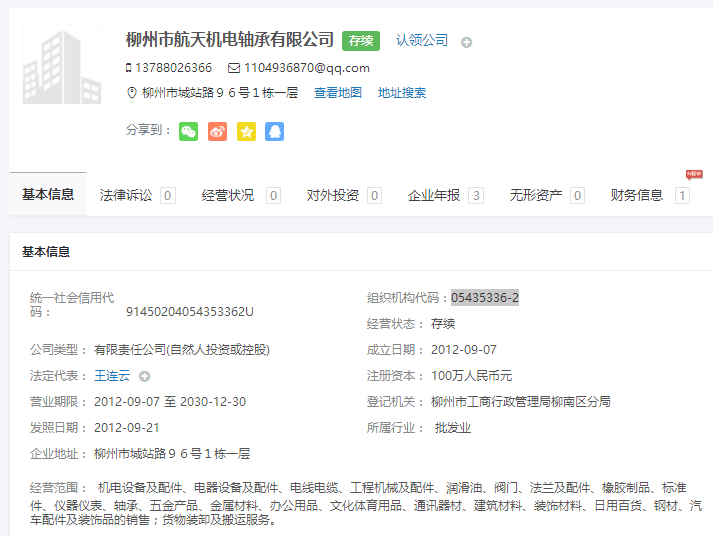Go to the 无形资产 tab
The image size is (713, 536).
(536, 196)
